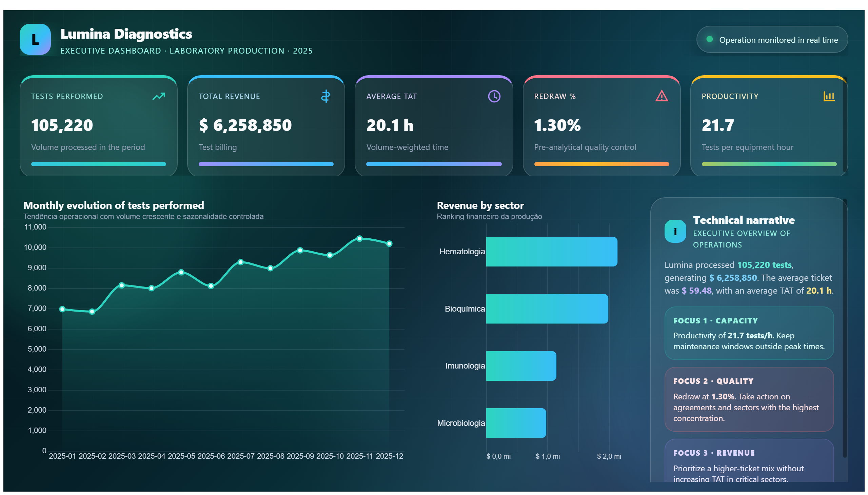868x495 pixels.
Task: Open the Focus 3 Revenue card
Action: [x=749, y=461]
